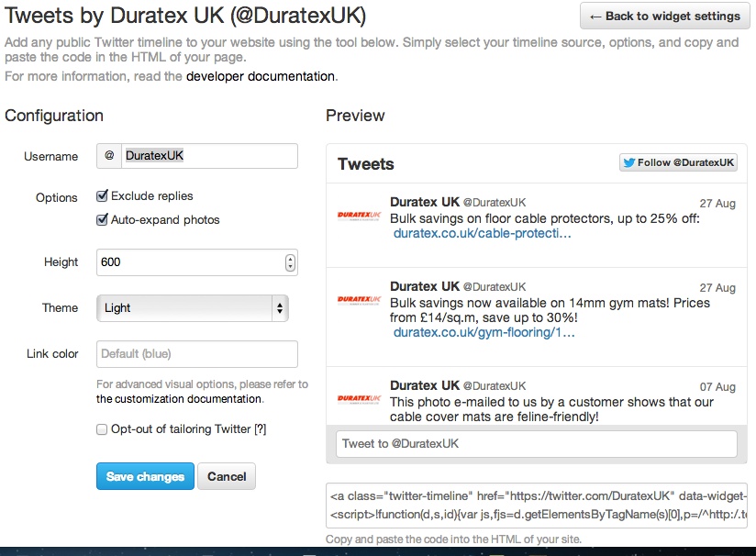
Task: Click the Save changes button
Action: pyautogui.click(x=145, y=476)
